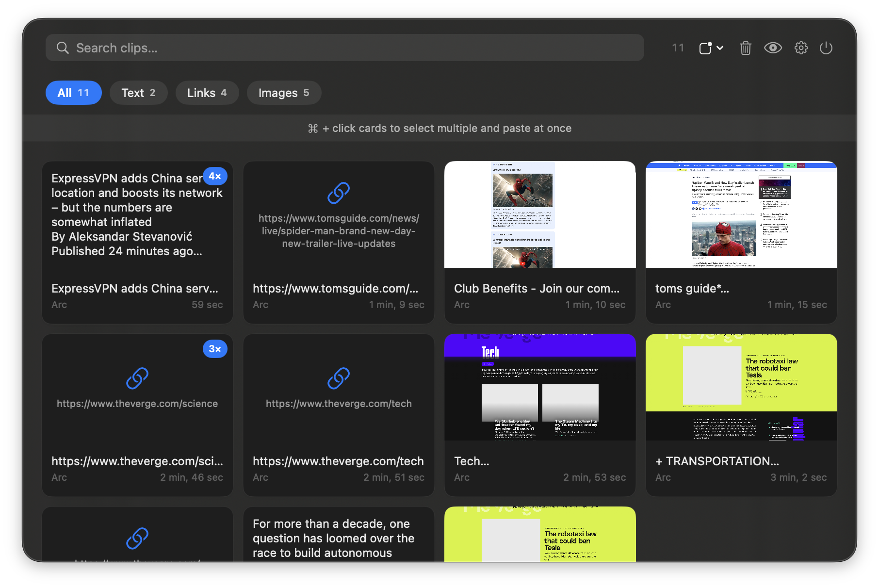Toggle the eye preview icon
The height and width of the screenshot is (588, 879).
tap(773, 48)
